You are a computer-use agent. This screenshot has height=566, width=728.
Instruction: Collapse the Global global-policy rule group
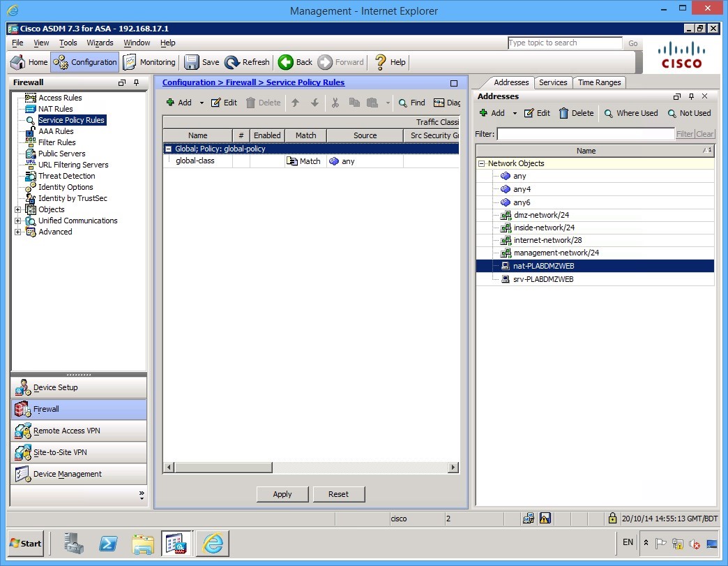pyautogui.click(x=169, y=148)
